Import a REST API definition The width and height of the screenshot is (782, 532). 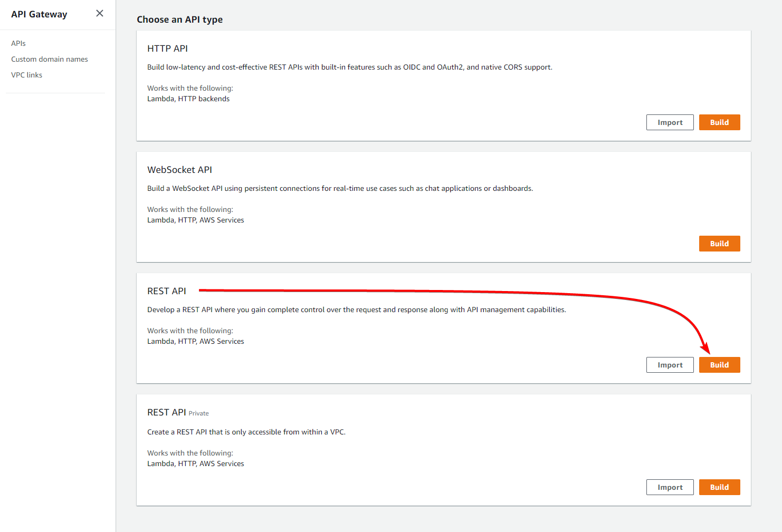point(670,364)
